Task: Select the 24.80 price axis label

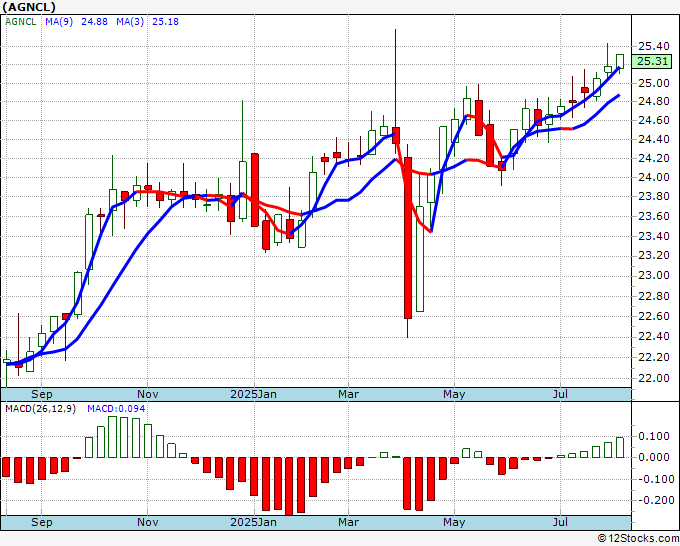Action: 654,101
